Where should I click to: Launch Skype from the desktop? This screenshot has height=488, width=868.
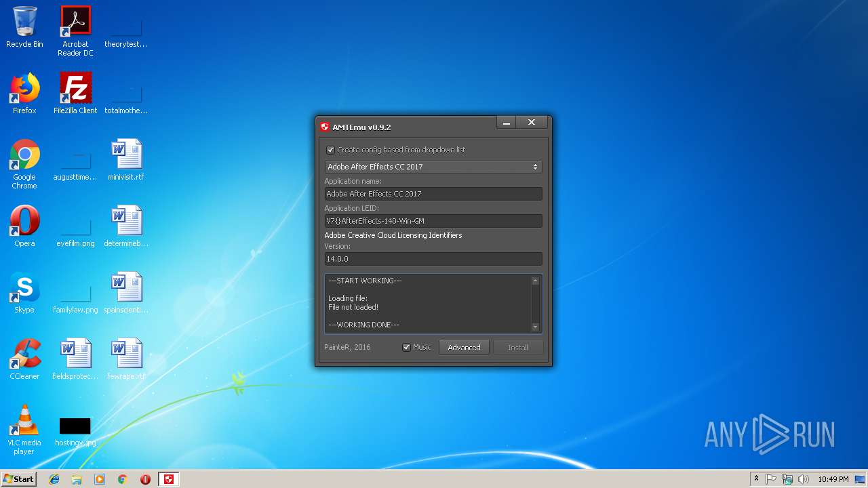point(24,293)
